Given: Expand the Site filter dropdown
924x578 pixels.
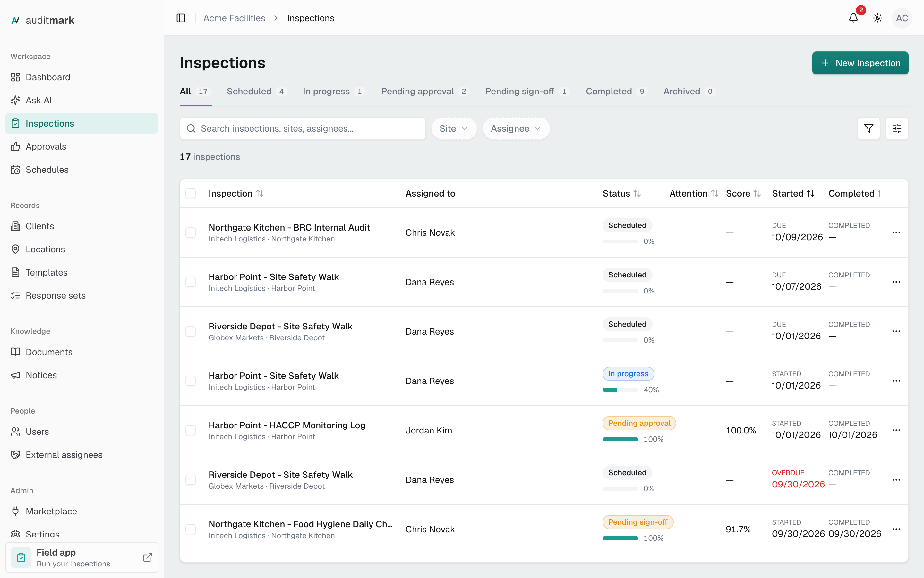Looking at the screenshot, I should click(454, 128).
